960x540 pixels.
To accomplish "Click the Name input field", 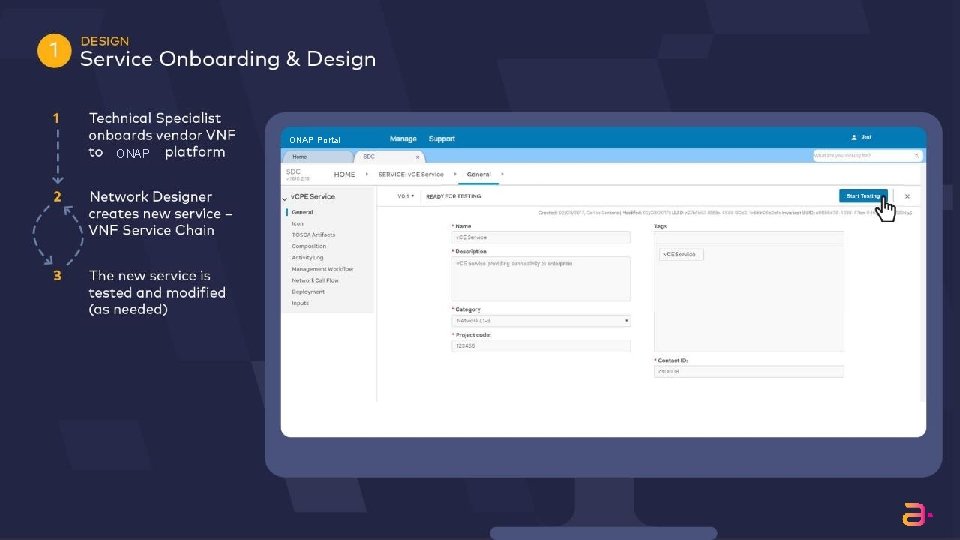I will 541,237.
